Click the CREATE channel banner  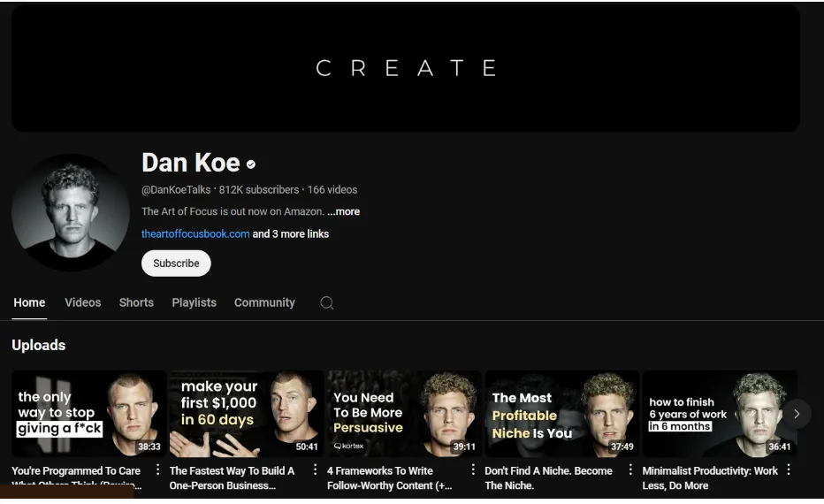click(406, 68)
